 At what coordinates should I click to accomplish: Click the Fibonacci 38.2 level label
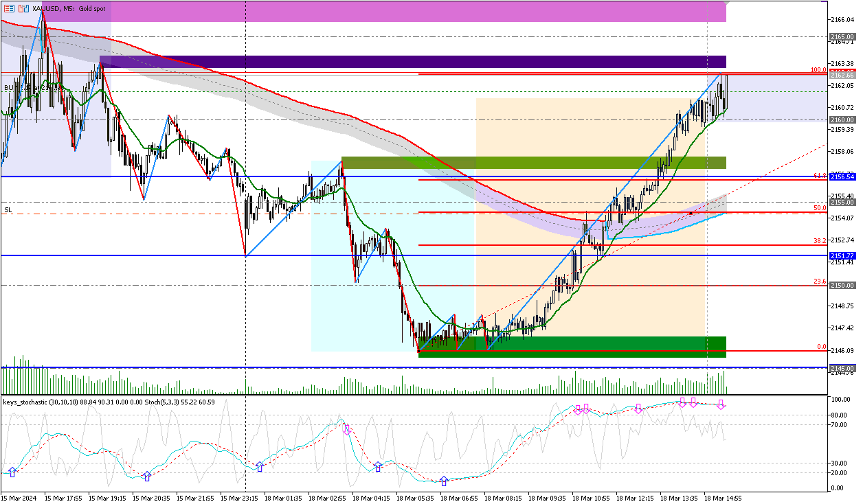[820, 241]
